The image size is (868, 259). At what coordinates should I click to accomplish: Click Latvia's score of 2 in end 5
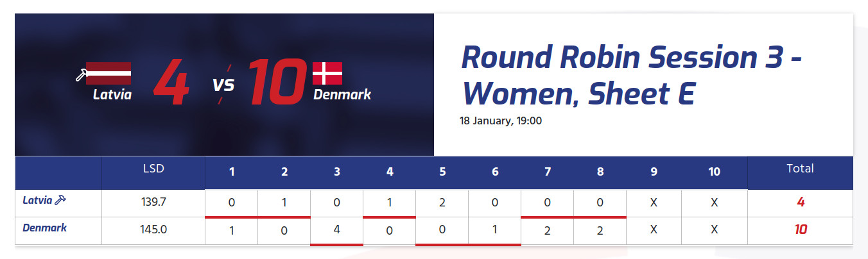442,203
